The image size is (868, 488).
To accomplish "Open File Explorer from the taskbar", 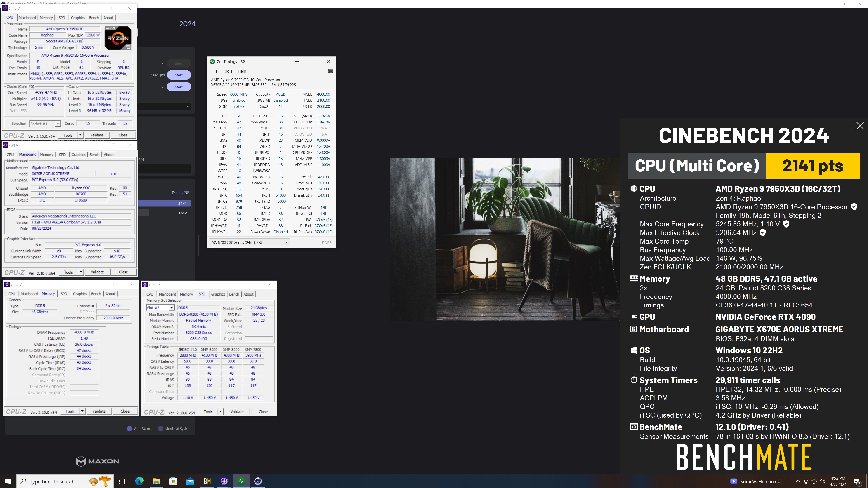I will point(156,481).
